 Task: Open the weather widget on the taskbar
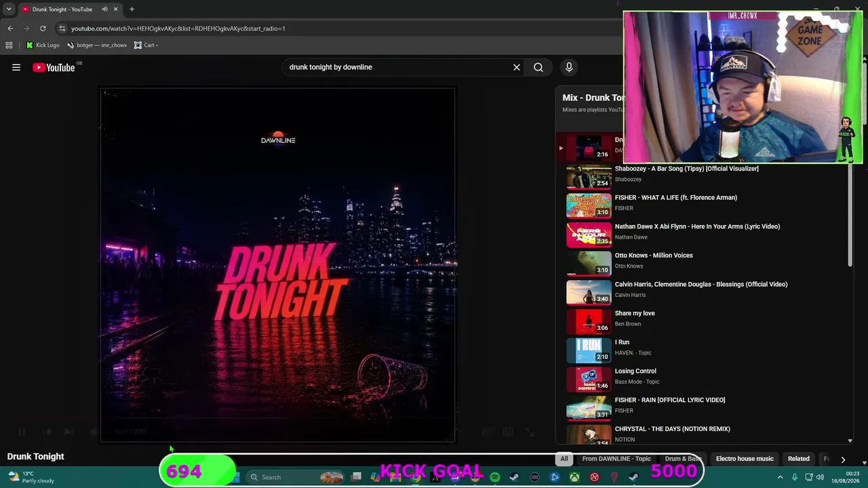(31, 477)
